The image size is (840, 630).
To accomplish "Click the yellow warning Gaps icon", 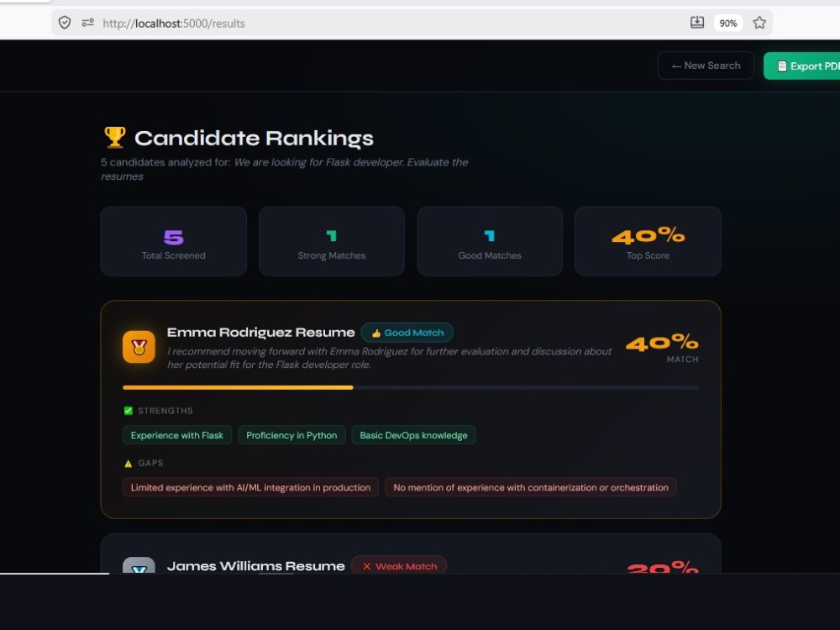I will (x=128, y=464).
